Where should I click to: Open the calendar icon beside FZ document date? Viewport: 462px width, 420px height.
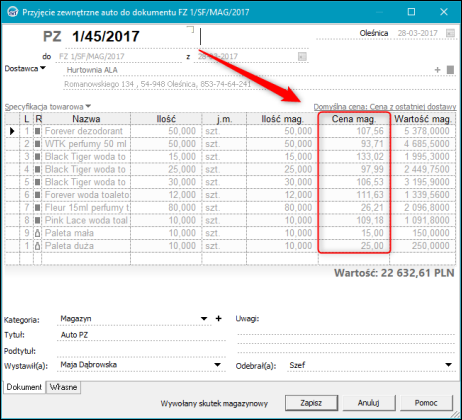pos(302,56)
